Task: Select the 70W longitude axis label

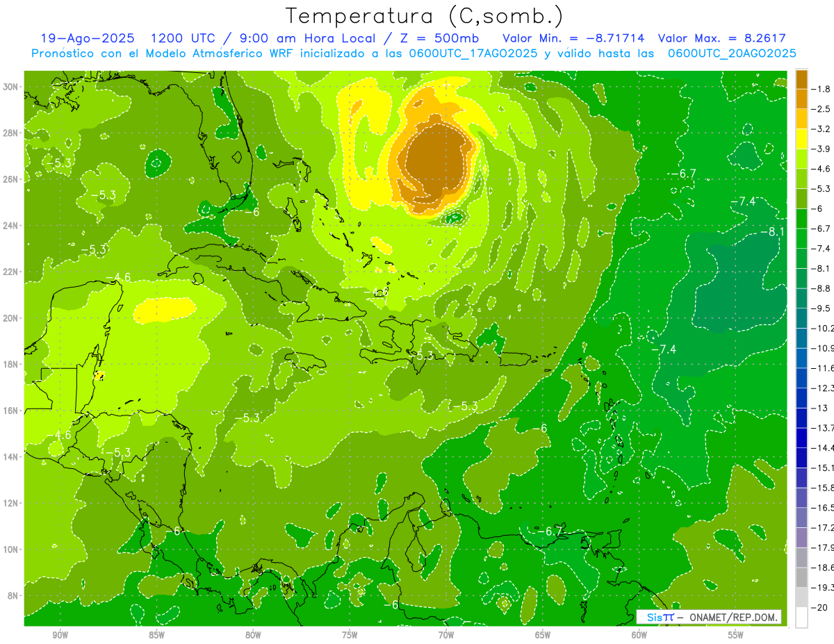Action: tap(446, 635)
